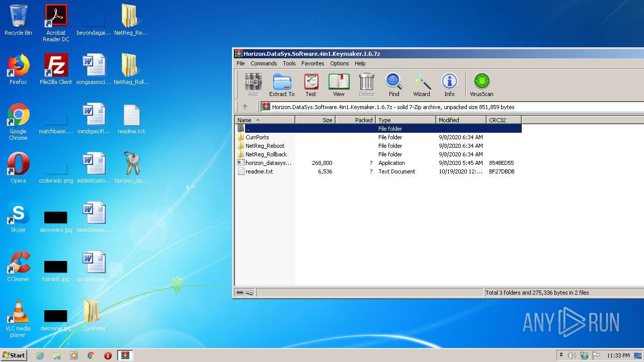This screenshot has width=644, height=362.
Task: Click the Extract To toolbar icon
Action: [282, 84]
